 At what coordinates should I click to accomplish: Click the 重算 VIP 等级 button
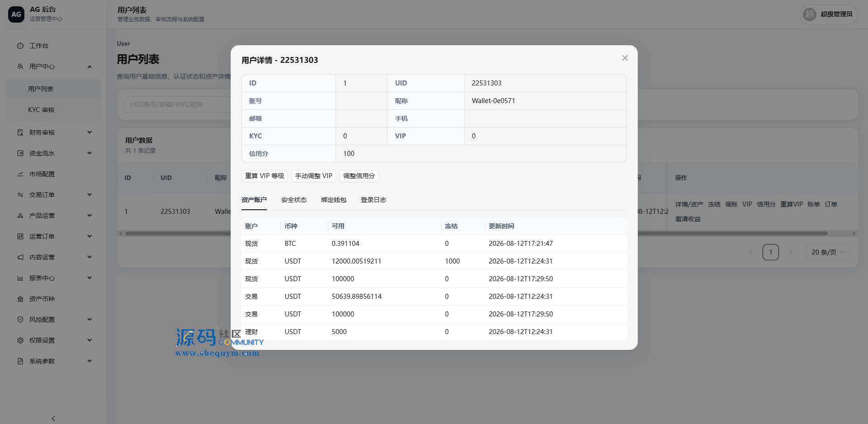(265, 176)
